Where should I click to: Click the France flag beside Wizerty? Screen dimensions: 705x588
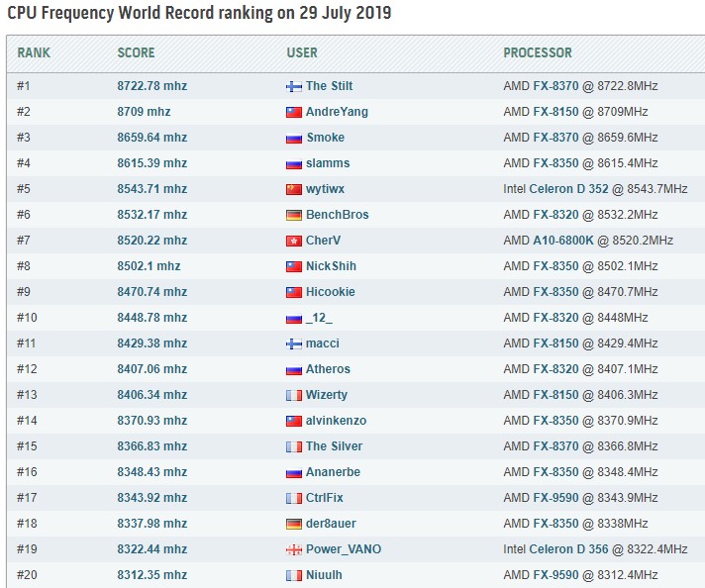tap(294, 395)
